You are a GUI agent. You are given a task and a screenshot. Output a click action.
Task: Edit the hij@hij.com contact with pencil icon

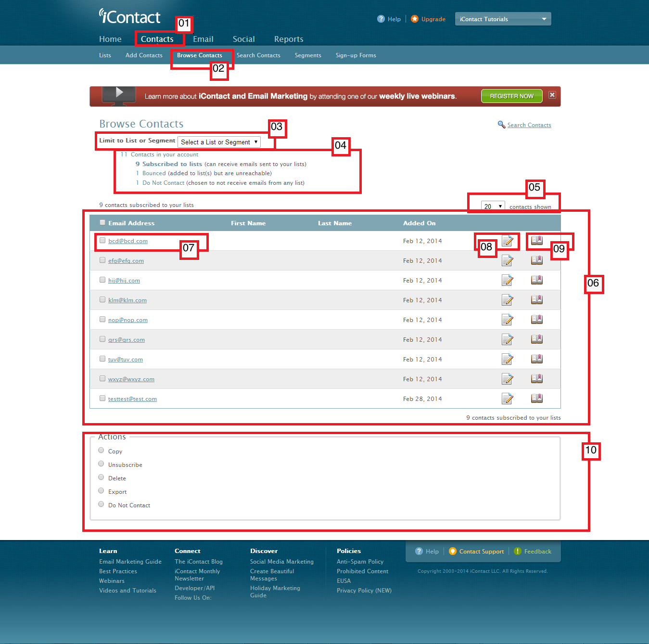pos(507,280)
